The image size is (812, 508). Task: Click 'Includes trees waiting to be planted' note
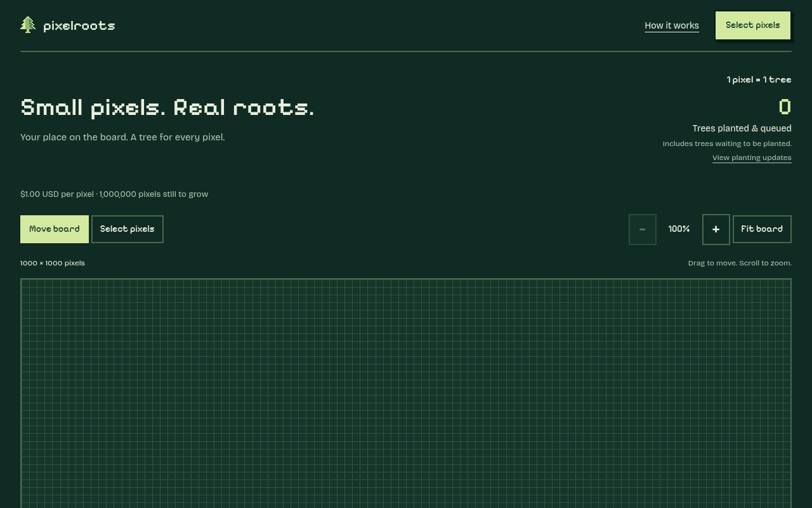pyautogui.click(x=727, y=144)
